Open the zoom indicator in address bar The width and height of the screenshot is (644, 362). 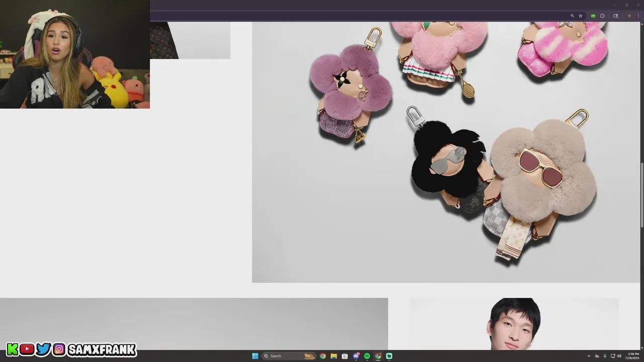pos(572,16)
